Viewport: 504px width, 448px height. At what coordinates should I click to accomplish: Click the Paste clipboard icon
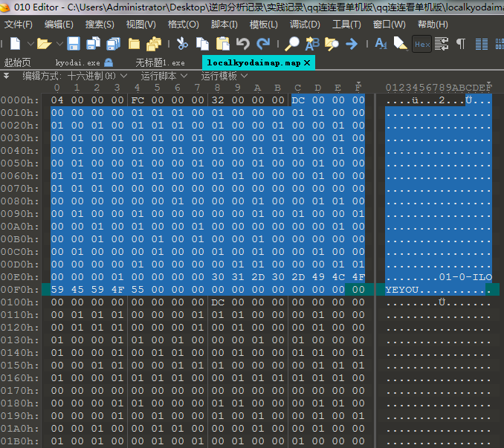tap(223, 44)
